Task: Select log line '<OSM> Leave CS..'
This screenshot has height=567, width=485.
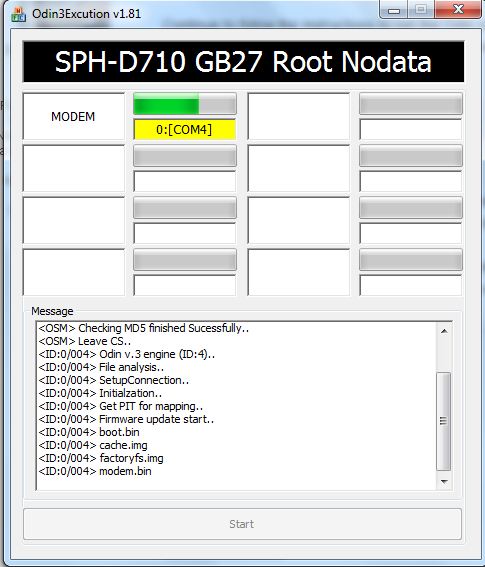Action: tap(85, 341)
